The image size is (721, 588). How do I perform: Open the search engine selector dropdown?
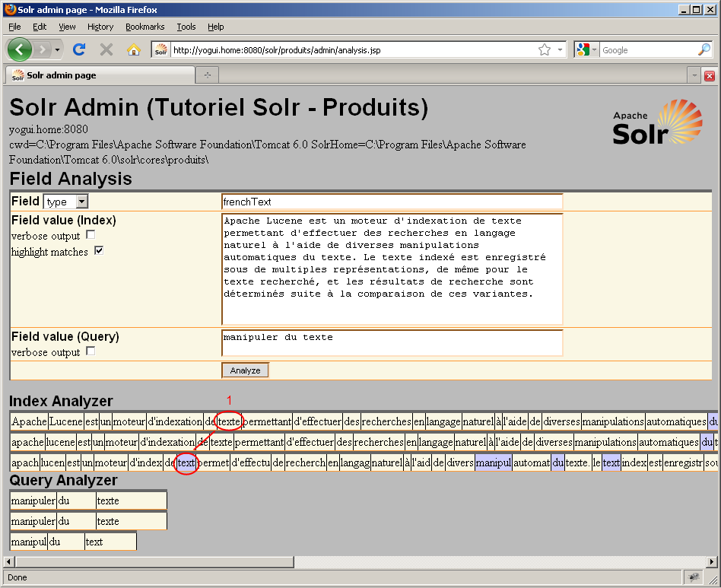(586, 49)
